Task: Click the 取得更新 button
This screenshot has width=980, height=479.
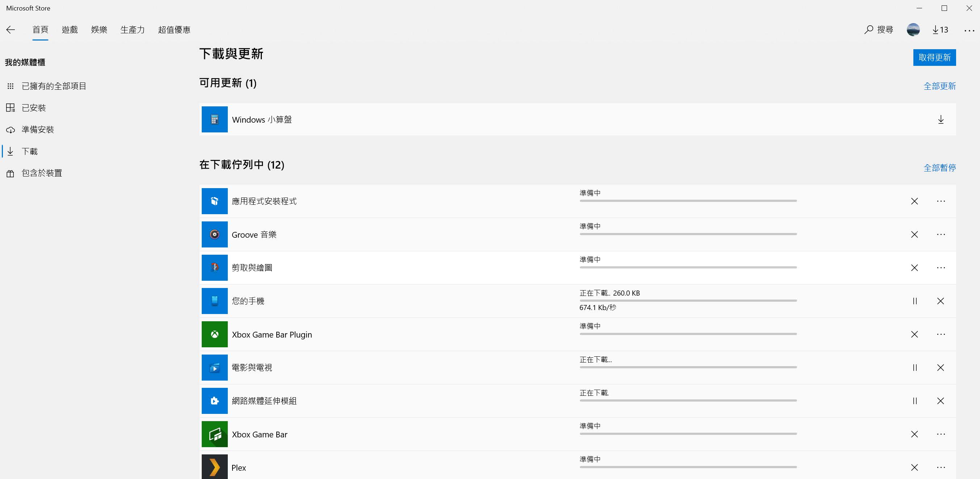Action: [934, 58]
